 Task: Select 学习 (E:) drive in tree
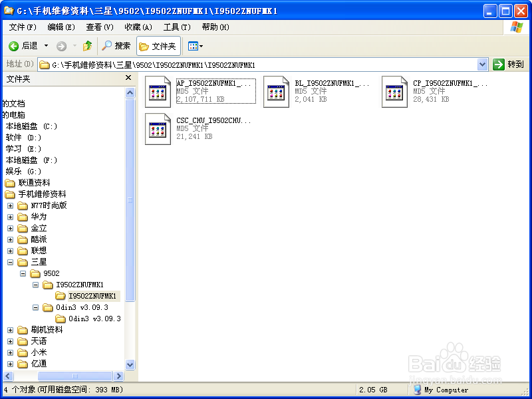pyautogui.click(x=23, y=148)
